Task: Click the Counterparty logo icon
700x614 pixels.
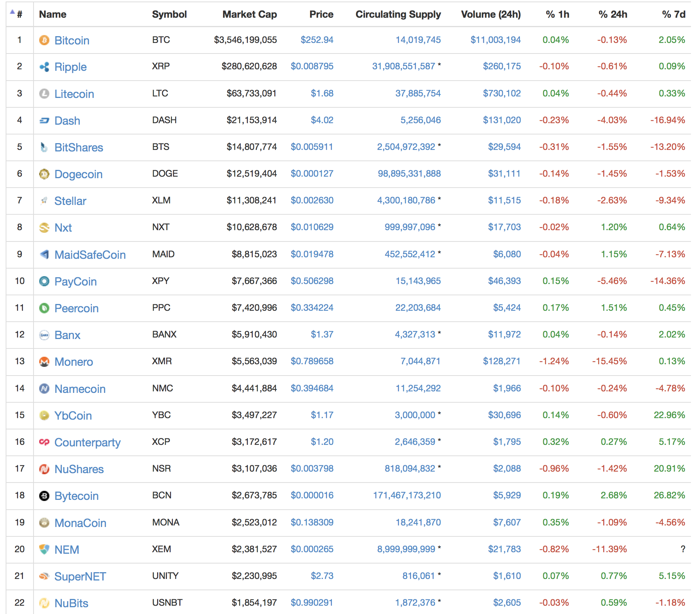Action: 44,442
